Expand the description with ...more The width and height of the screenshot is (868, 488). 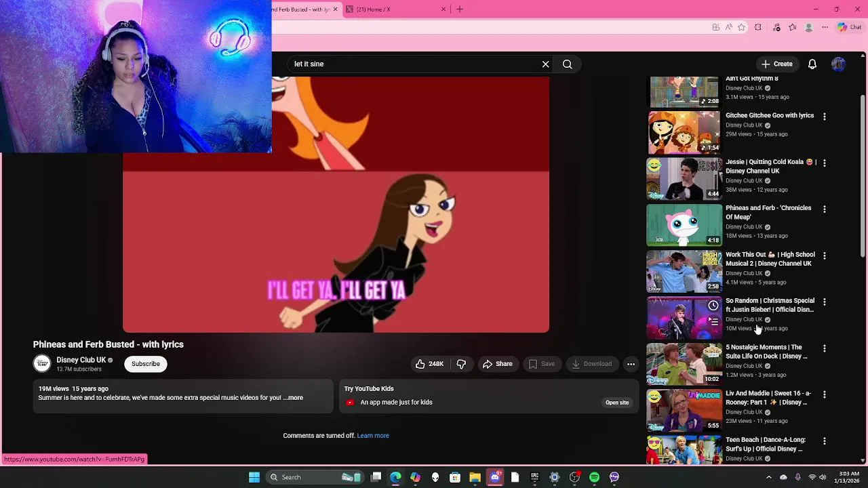[293, 398]
